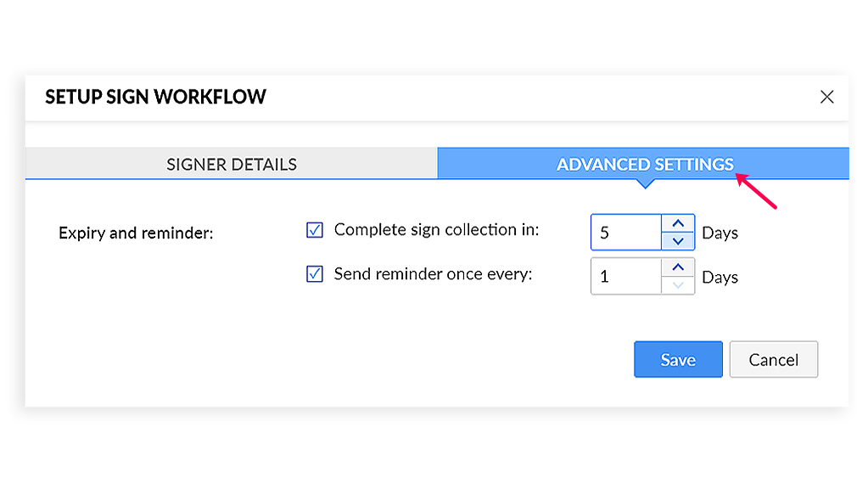868x489 pixels.
Task: Click the "Send reminder once every:" label
Action: [433, 274]
